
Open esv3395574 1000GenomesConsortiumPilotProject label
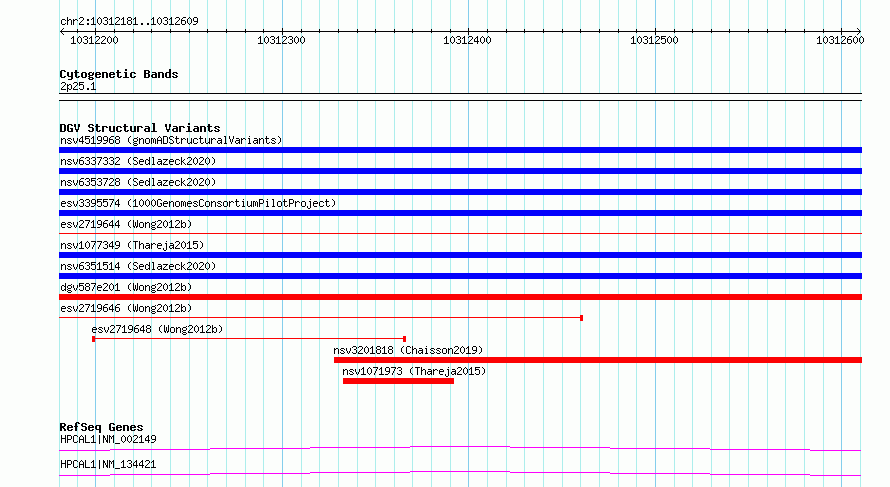click(x=198, y=203)
